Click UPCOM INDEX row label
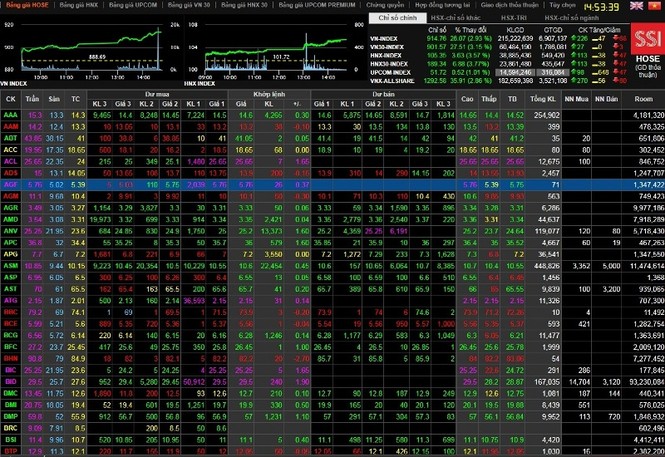Screen dimensions: 665x457 (390, 72)
